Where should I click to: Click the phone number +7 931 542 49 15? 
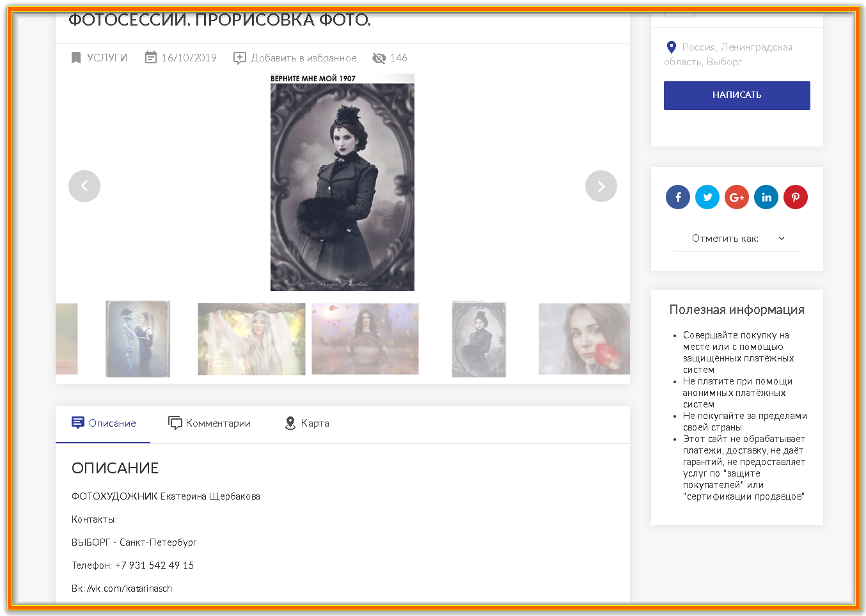[154, 565]
